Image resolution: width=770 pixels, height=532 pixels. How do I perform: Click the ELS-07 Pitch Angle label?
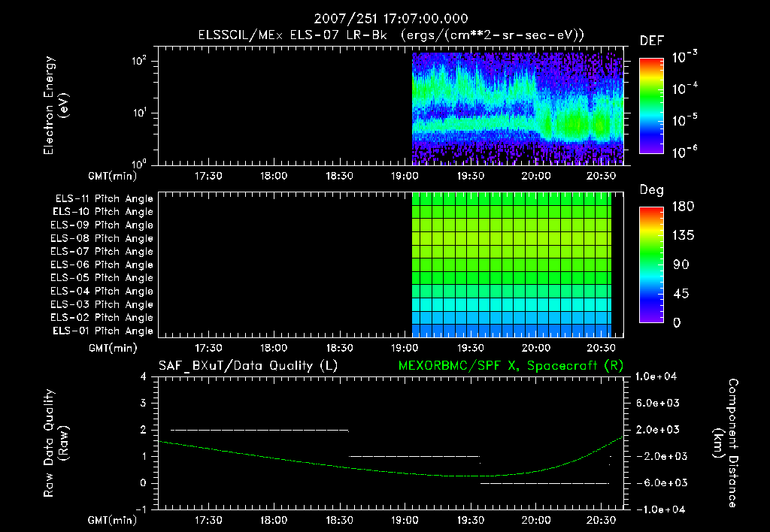102,252
